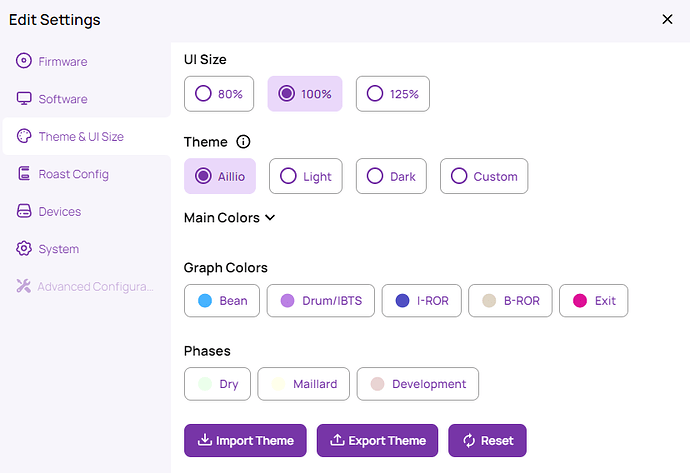Click the Theme info icon
The height and width of the screenshot is (473, 690).
pos(243,142)
